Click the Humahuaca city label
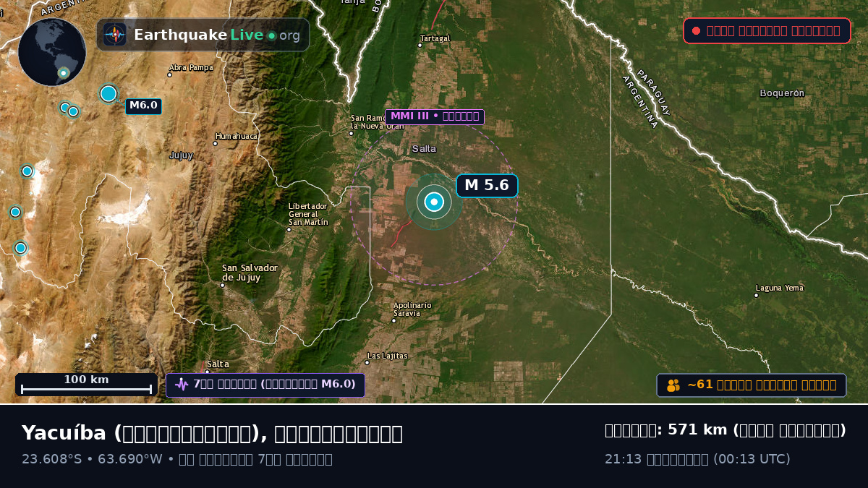 click(237, 137)
